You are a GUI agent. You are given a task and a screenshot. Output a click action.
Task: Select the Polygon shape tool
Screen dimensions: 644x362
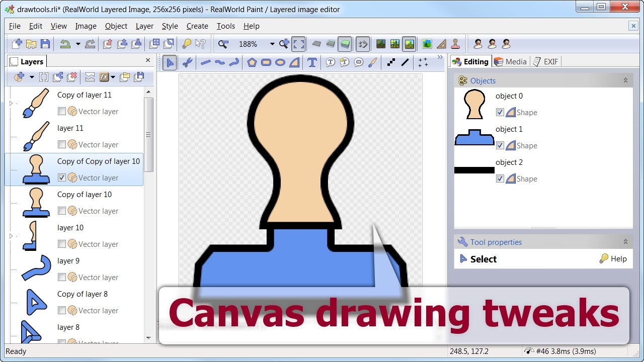pos(252,63)
